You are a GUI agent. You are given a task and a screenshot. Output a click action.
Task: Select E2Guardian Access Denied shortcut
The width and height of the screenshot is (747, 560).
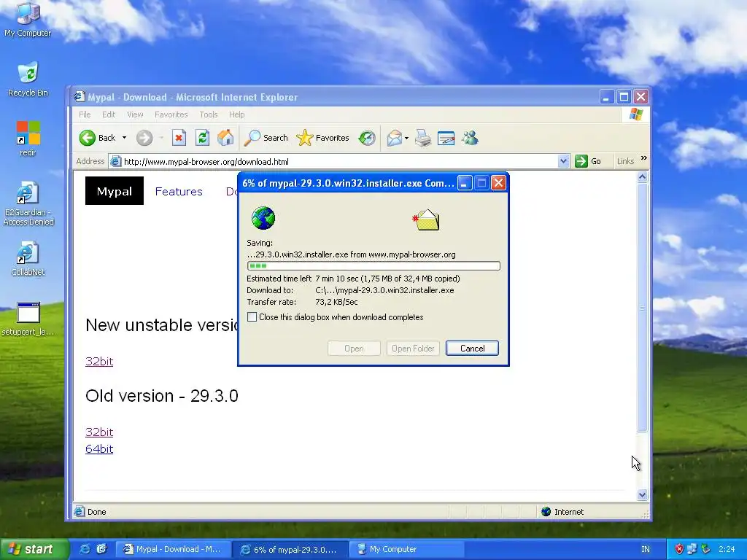(x=28, y=203)
